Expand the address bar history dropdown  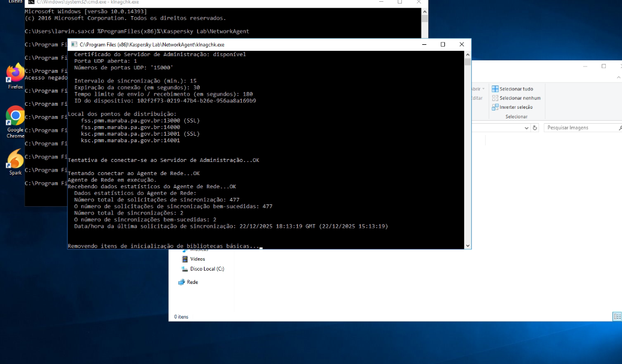pos(527,127)
